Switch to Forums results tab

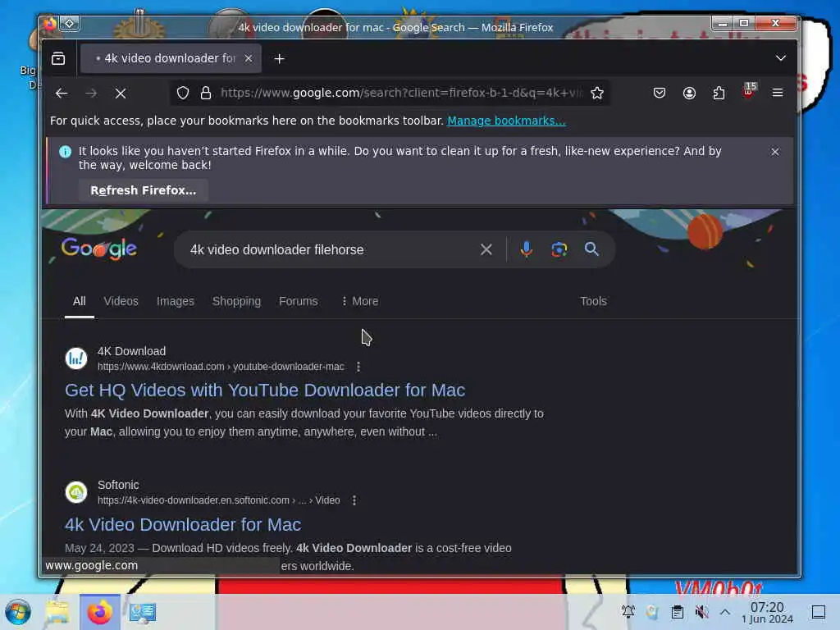point(299,301)
